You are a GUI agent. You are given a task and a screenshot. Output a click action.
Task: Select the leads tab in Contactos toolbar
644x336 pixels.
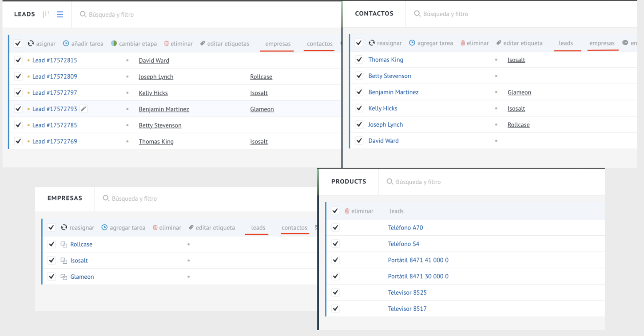click(x=566, y=43)
